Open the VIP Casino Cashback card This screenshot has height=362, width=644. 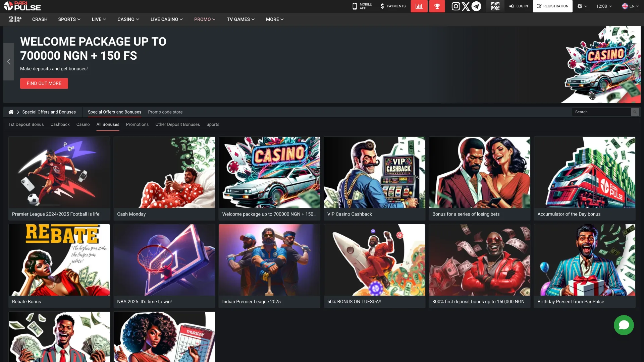(374, 178)
